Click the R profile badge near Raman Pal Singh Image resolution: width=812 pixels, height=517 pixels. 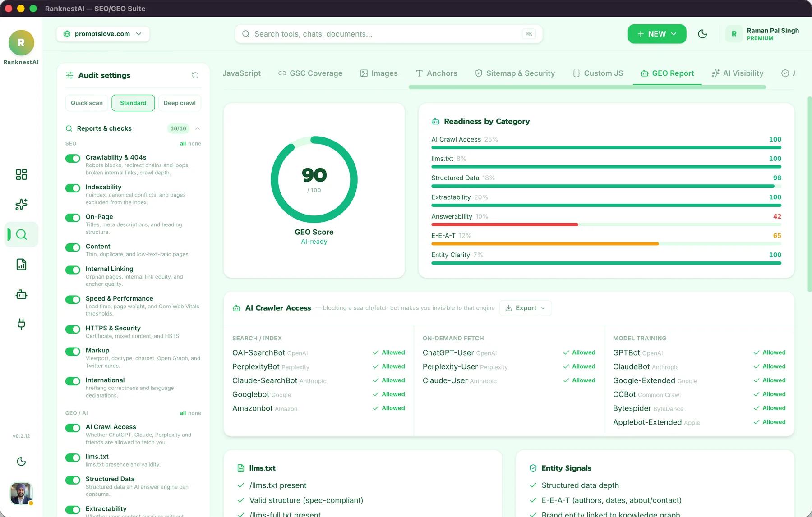tap(734, 34)
